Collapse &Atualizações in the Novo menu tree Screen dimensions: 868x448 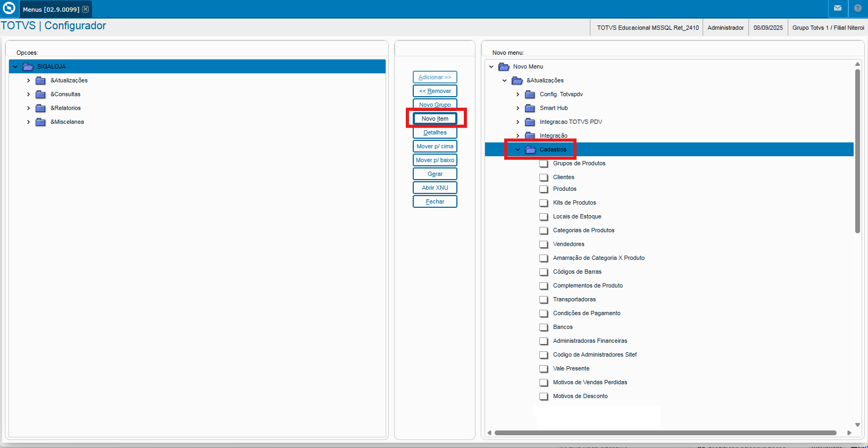tap(505, 80)
